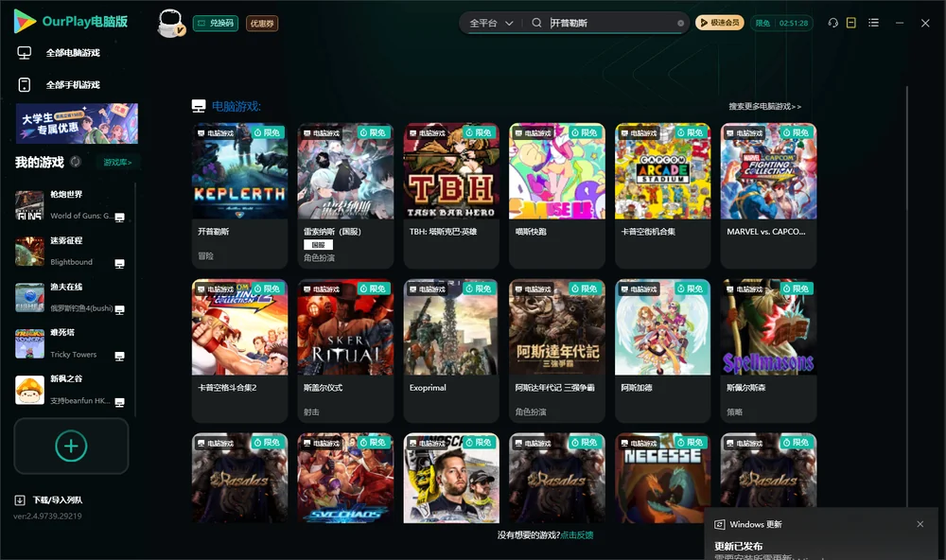Dismiss the Windows 更新 notification
Viewport: 946px width, 560px height.
click(920, 524)
